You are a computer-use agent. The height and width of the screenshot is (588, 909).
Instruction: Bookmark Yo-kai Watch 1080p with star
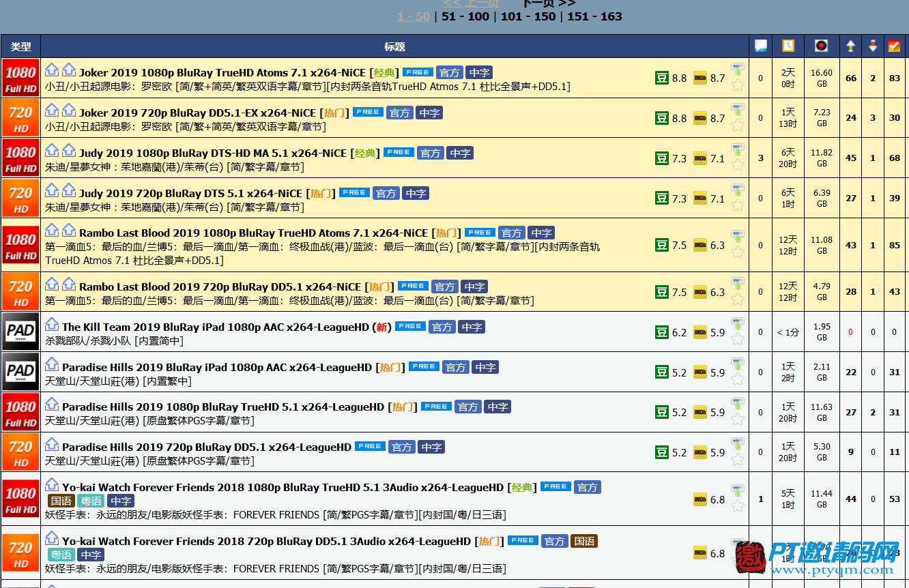coord(737,507)
